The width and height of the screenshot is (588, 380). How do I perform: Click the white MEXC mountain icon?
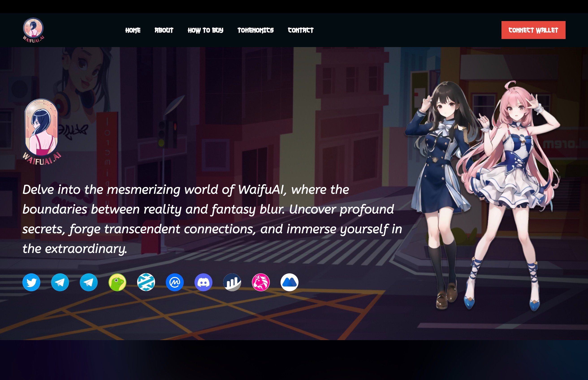click(290, 282)
